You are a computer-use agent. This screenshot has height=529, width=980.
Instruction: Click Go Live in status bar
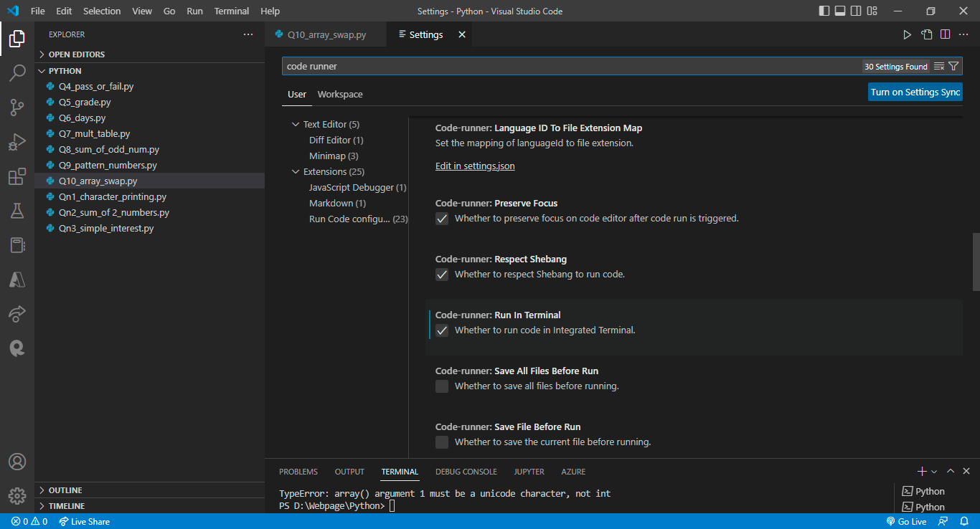(x=907, y=521)
